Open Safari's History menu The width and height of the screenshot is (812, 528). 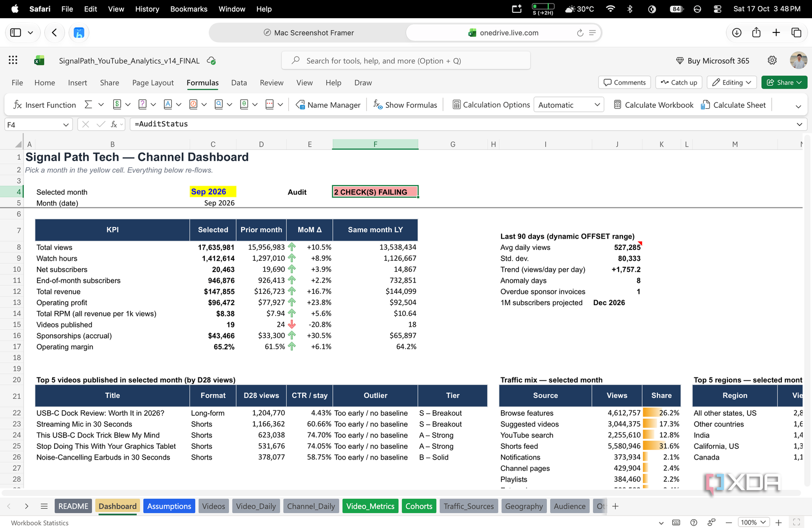click(x=147, y=9)
